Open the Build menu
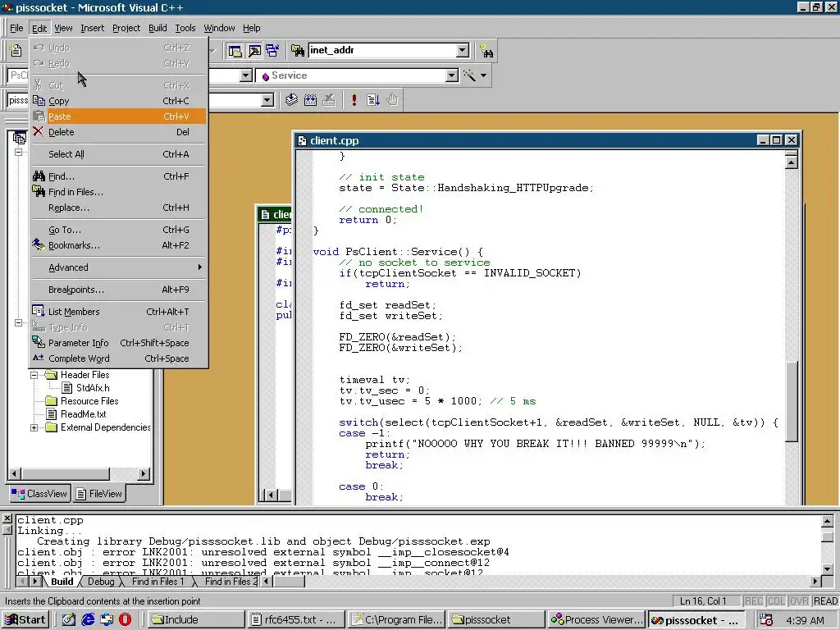 [157, 28]
